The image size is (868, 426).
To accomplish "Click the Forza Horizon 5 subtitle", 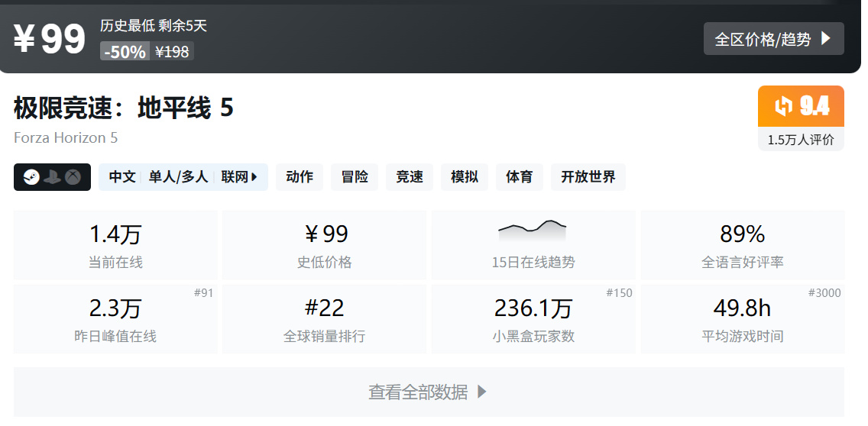I will [66, 137].
